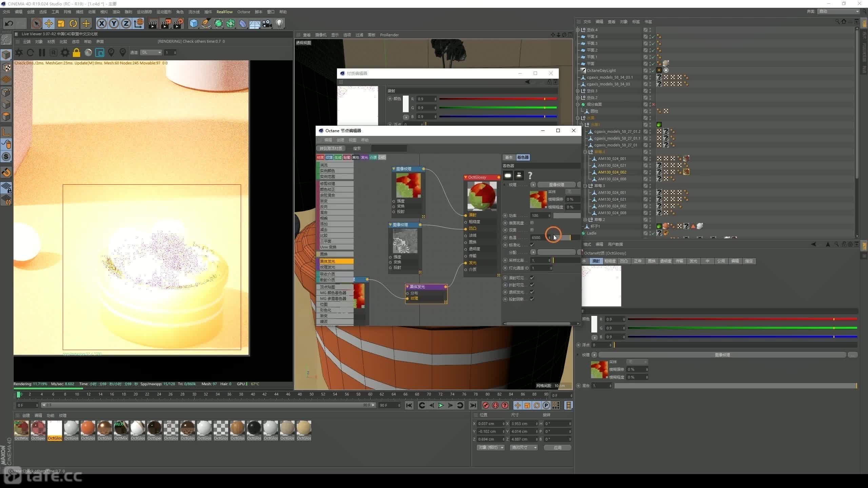
Task: Click the red R slider in material editor
Action: click(498, 99)
